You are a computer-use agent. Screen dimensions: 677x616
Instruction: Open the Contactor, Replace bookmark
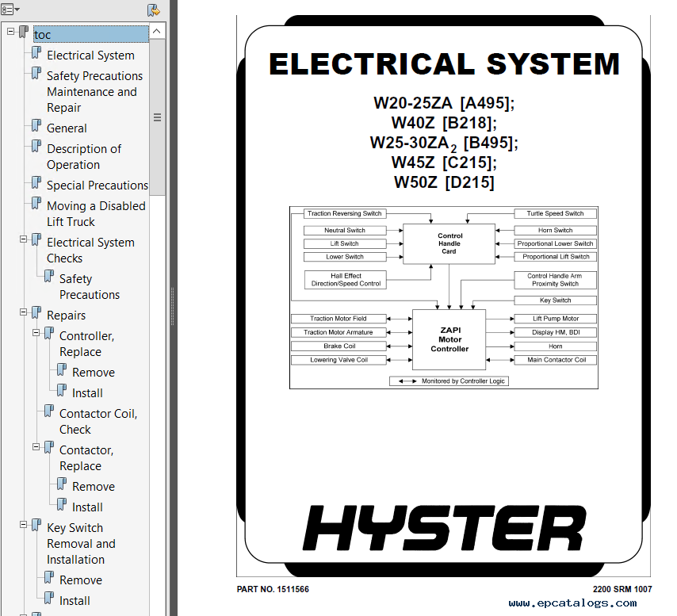pyautogui.click(x=86, y=458)
